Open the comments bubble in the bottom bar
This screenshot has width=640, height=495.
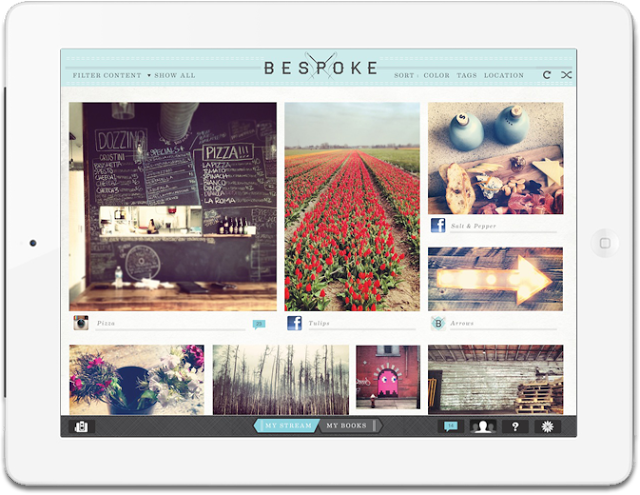(451, 426)
